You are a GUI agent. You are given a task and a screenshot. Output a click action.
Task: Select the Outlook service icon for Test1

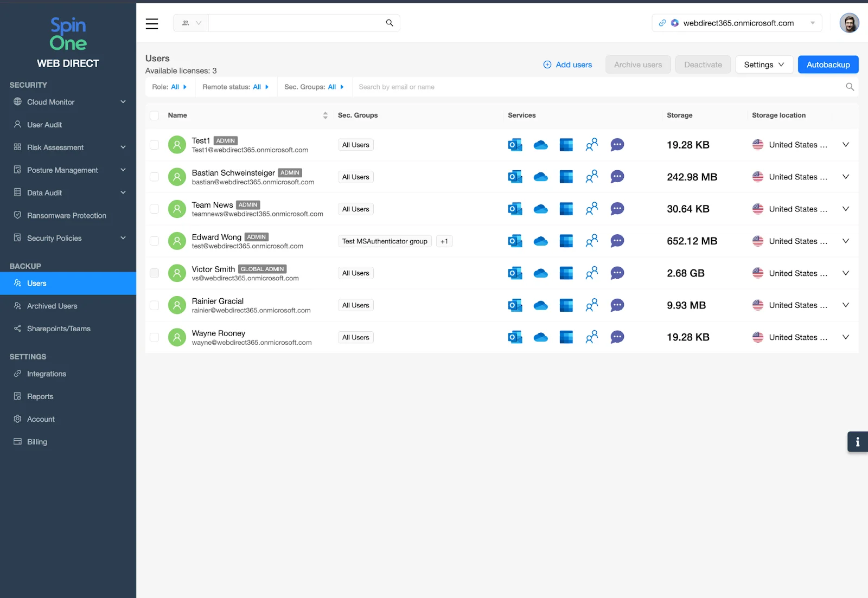(x=514, y=145)
